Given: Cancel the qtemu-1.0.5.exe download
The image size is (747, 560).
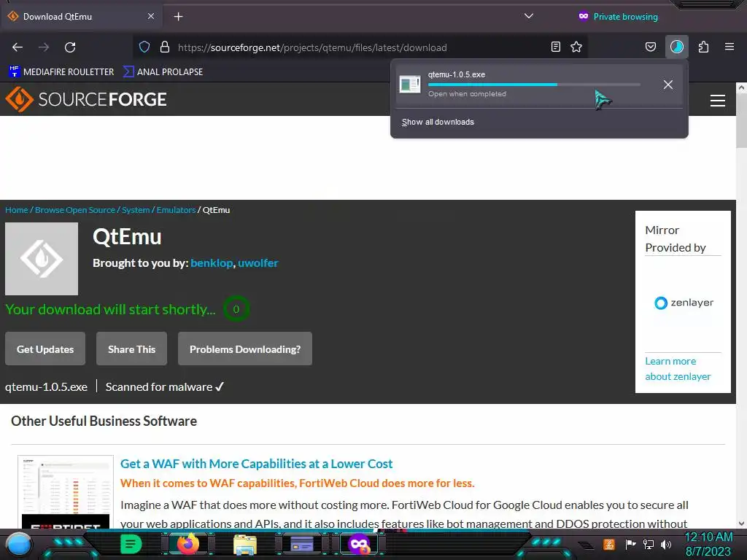Looking at the screenshot, I should [668, 85].
